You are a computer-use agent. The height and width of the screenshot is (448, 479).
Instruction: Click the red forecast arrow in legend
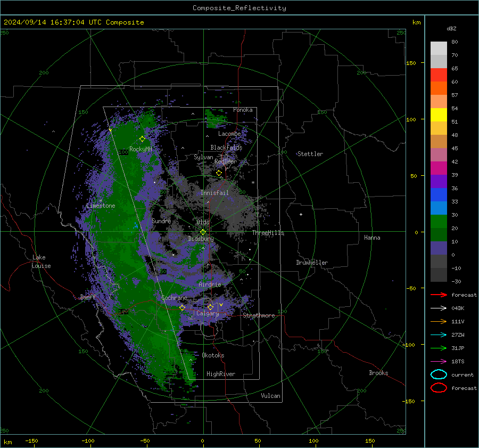[439, 295]
